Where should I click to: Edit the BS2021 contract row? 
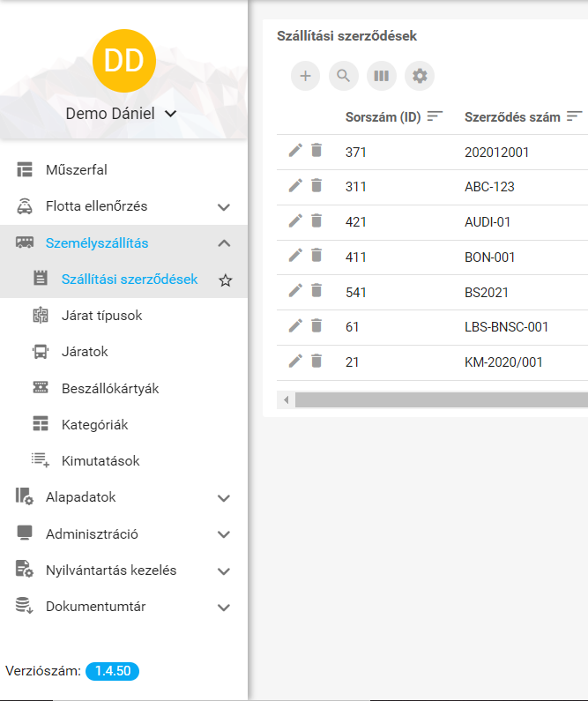click(295, 292)
